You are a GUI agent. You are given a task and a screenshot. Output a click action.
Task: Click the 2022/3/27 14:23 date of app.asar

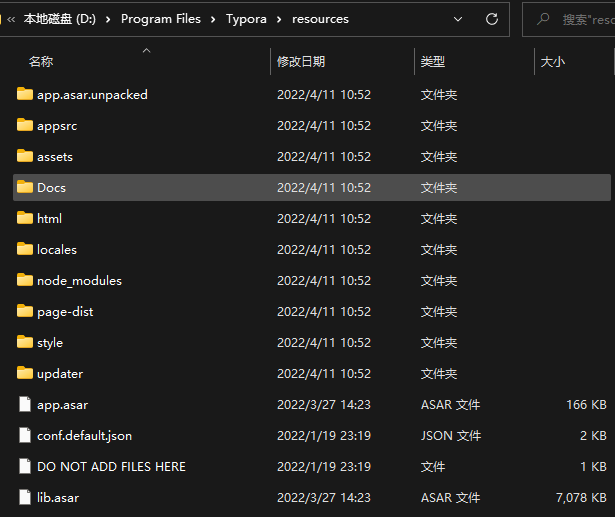[324, 404]
